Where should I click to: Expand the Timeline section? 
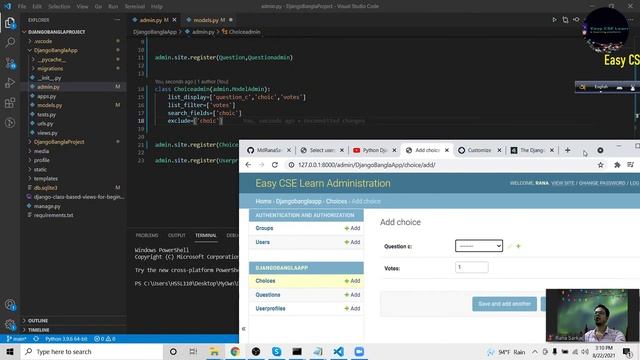tap(39, 330)
